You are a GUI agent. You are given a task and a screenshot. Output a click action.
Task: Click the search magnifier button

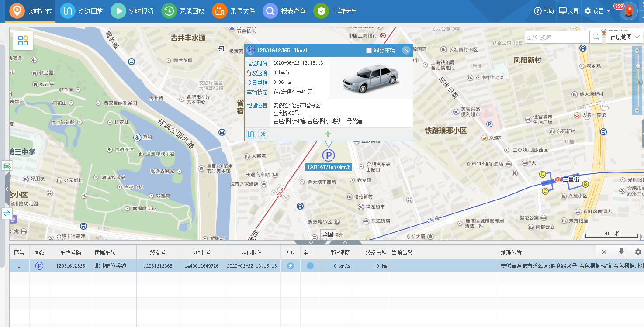(596, 37)
